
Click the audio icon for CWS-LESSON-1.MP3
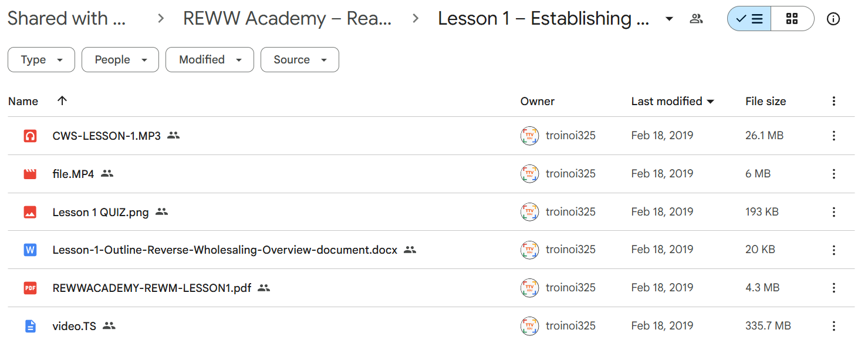tap(30, 136)
